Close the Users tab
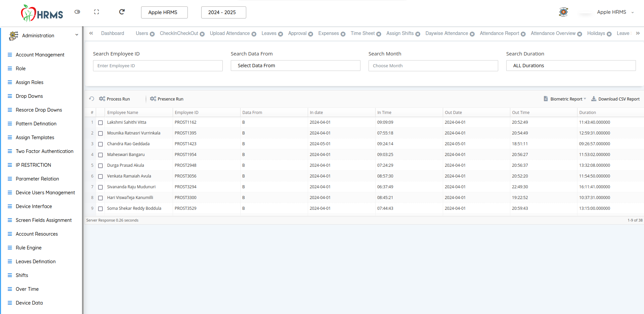644x314 pixels. 152,34
